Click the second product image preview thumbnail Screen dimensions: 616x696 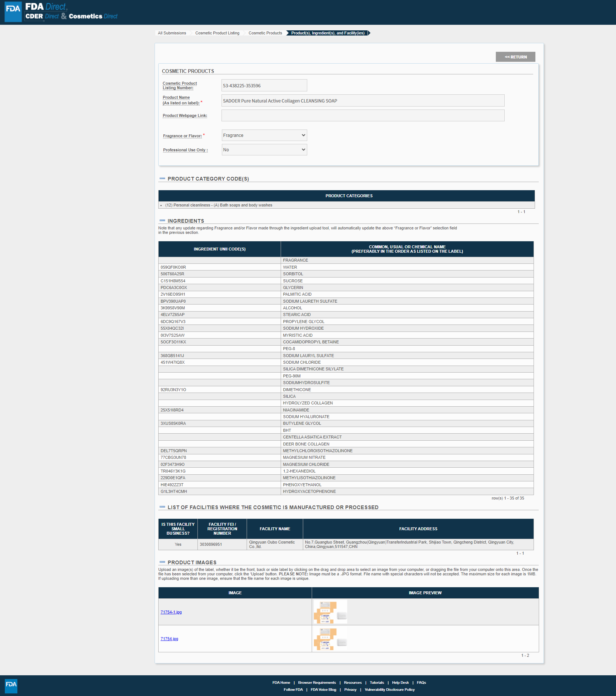point(330,639)
